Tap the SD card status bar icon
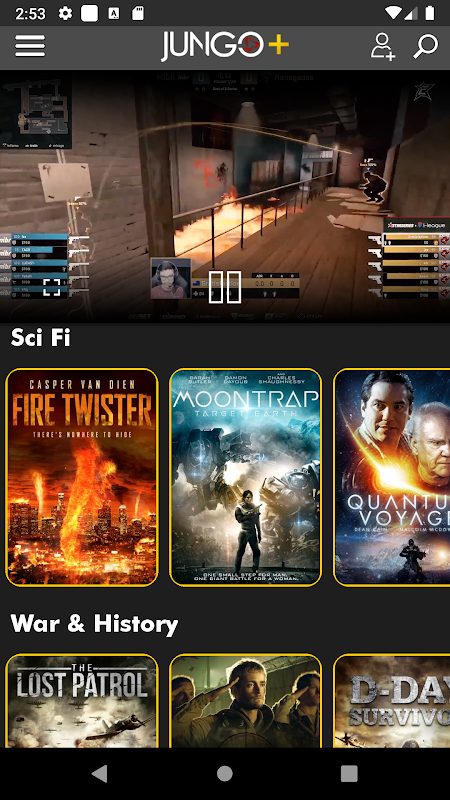Image resolution: width=450 pixels, height=800 pixels. coord(138,13)
